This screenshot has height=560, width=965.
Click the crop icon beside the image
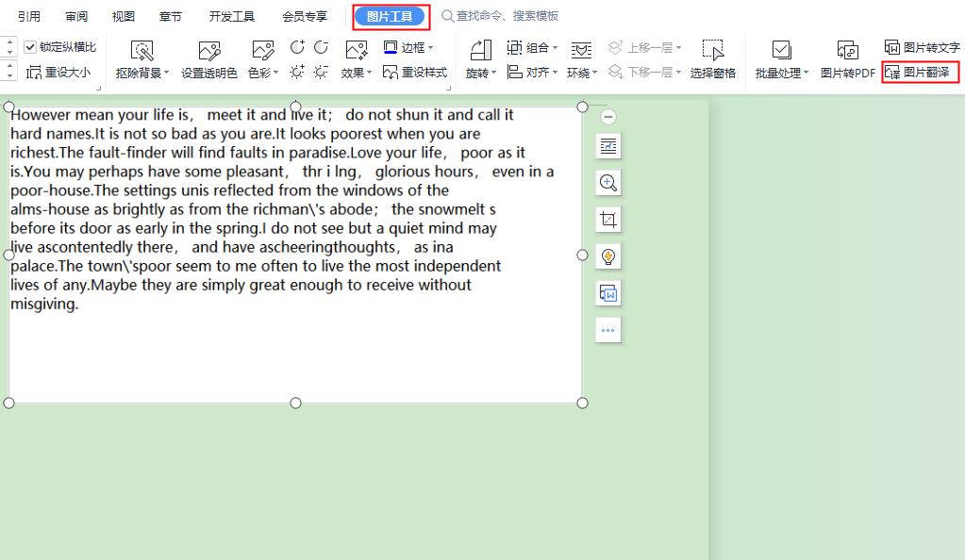pyautogui.click(x=608, y=221)
